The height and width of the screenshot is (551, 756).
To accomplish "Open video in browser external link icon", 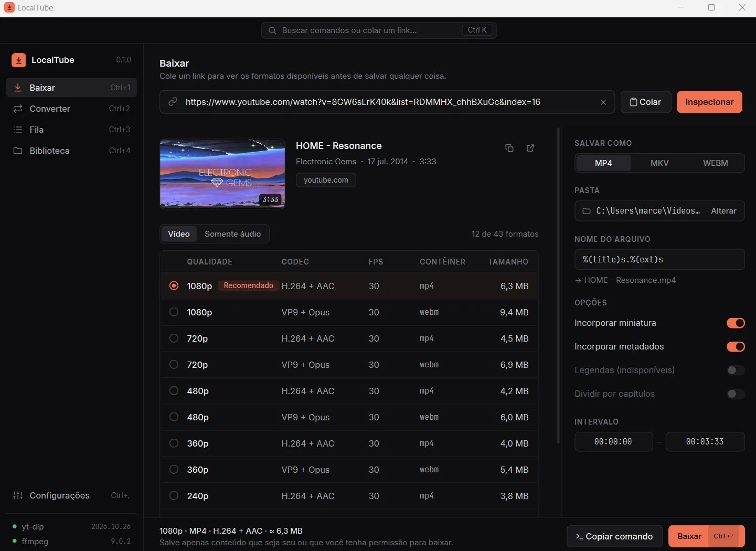I will pyautogui.click(x=530, y=148).
